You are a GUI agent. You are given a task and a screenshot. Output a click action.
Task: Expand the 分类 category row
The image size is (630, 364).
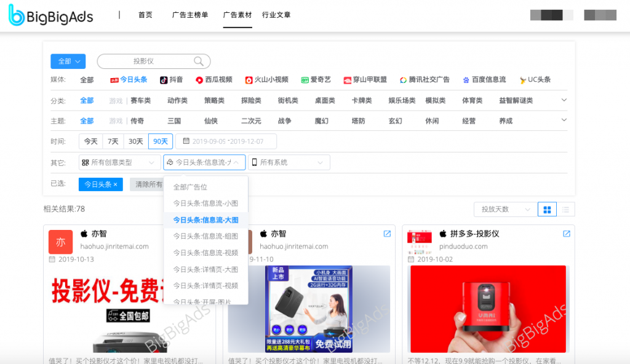[x=564, y=100]
